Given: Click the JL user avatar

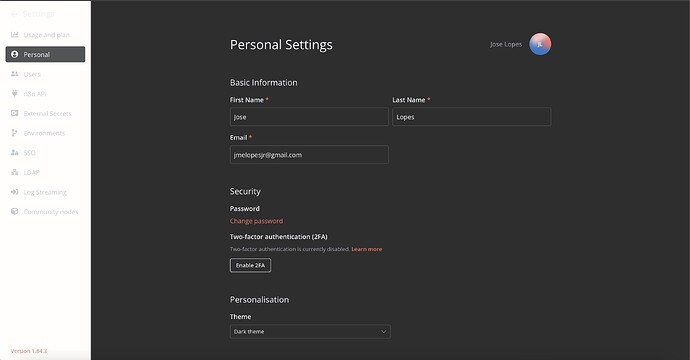Looking at the screenshot, I should (x=540, y=44).
